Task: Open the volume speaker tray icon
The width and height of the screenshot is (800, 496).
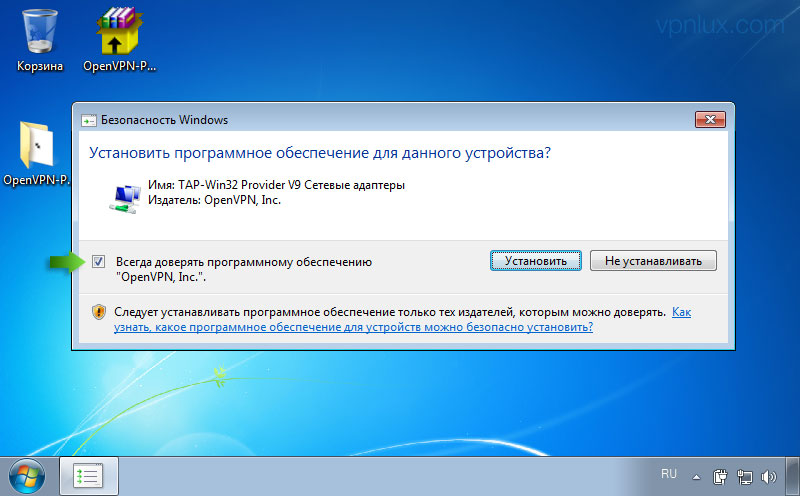Action: pyautogui.click(x=768, y=477)
